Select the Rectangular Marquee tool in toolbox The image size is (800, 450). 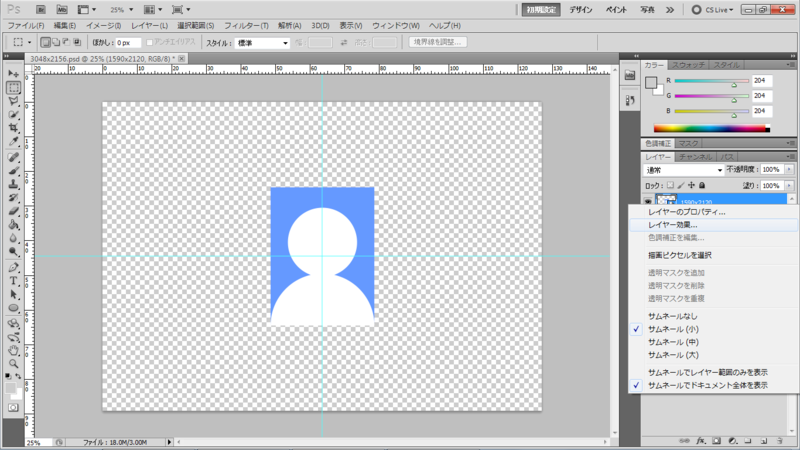click(x=13, y=87)
